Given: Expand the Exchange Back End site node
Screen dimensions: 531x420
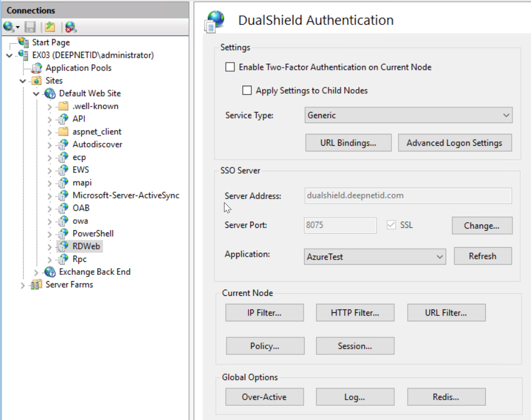Looking at the screenshot, I should [x=36, y=272].
